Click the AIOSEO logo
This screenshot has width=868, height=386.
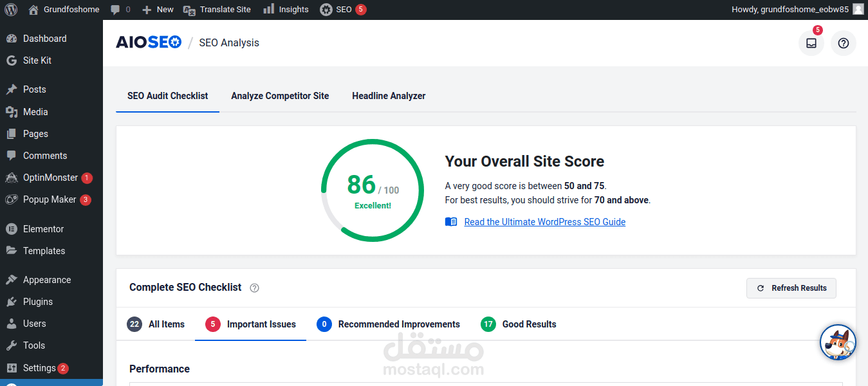click(x=149, y=42)
